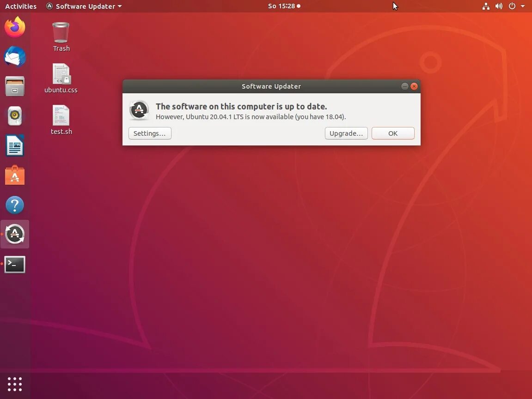Open Rhythmbox music player from dock
This screenshot has width=532, height=399.
click(15, 115)
